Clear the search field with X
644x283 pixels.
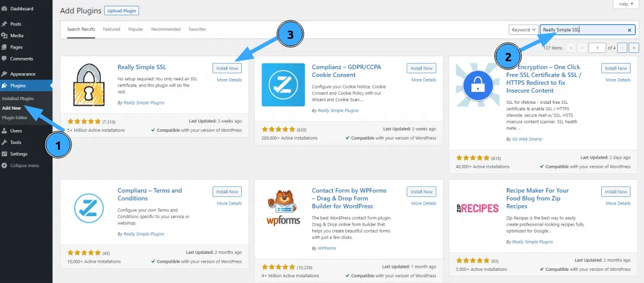[x=629, y=30]
